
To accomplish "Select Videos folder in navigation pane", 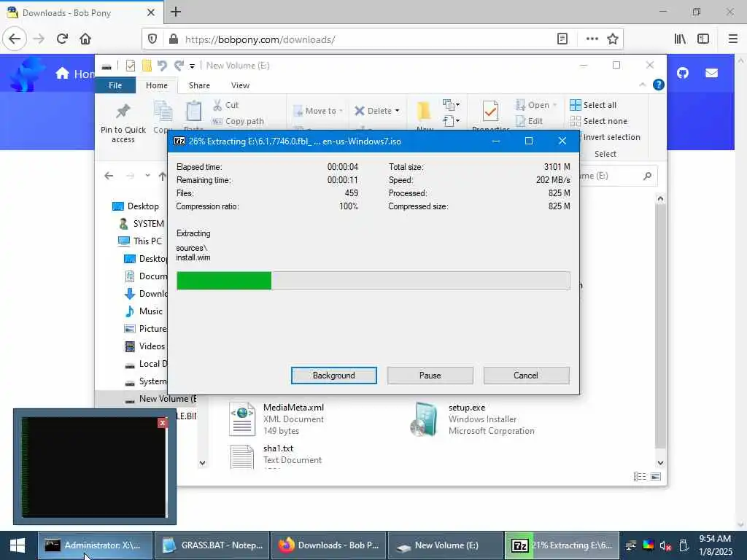I will click(x=144, y=346).
